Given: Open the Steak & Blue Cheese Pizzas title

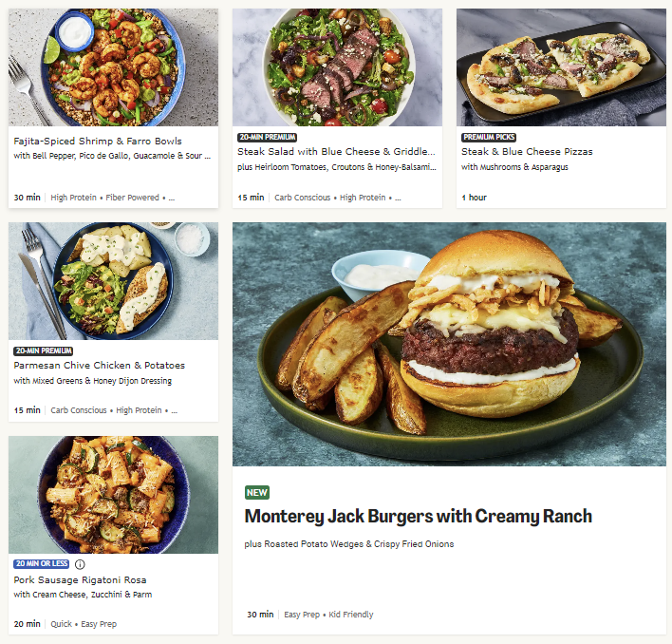Looking at the screenshot, I should (527, 152).
